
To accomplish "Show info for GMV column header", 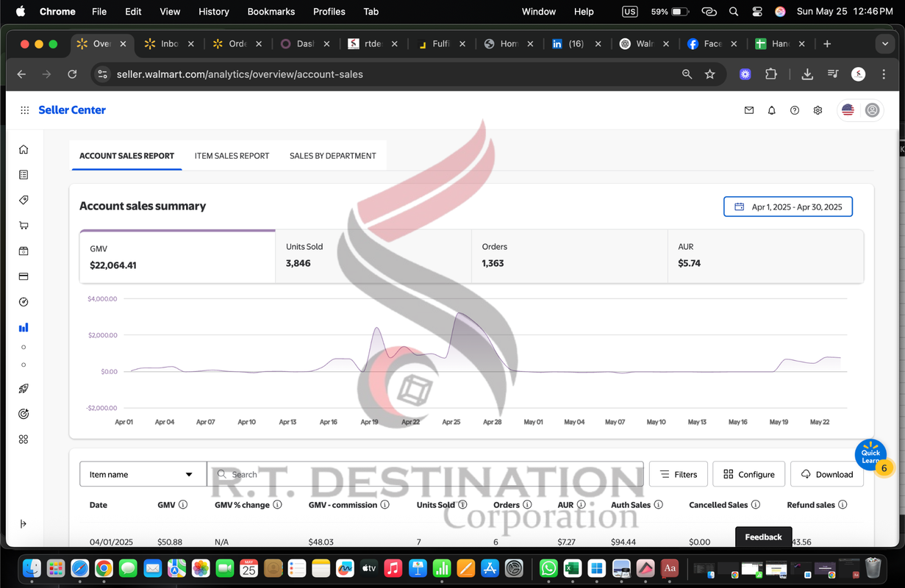I will pos(183,505).
